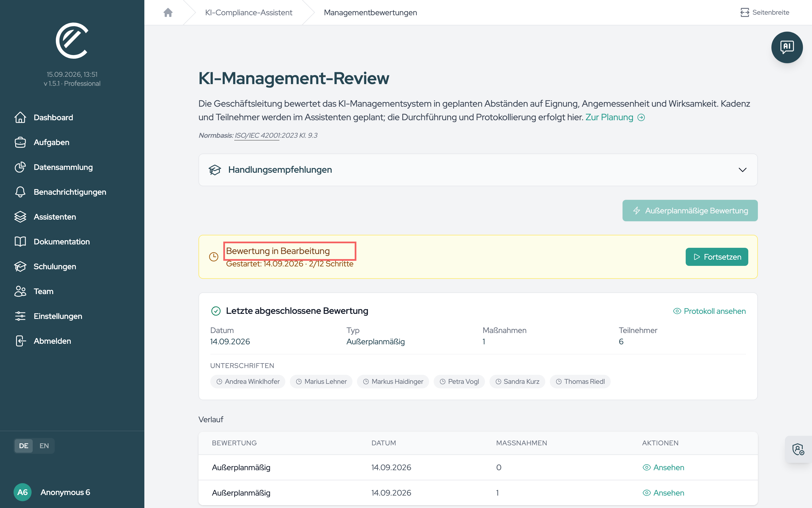This screenshot has width=812, height=508.
Task: Switch language to DE
Action: point(23,446)
